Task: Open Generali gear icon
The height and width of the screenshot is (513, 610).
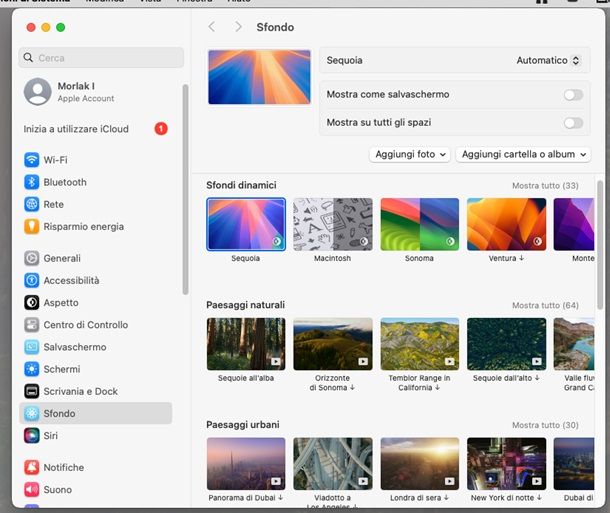Action: pyautogui.click(x=32, y=258)
